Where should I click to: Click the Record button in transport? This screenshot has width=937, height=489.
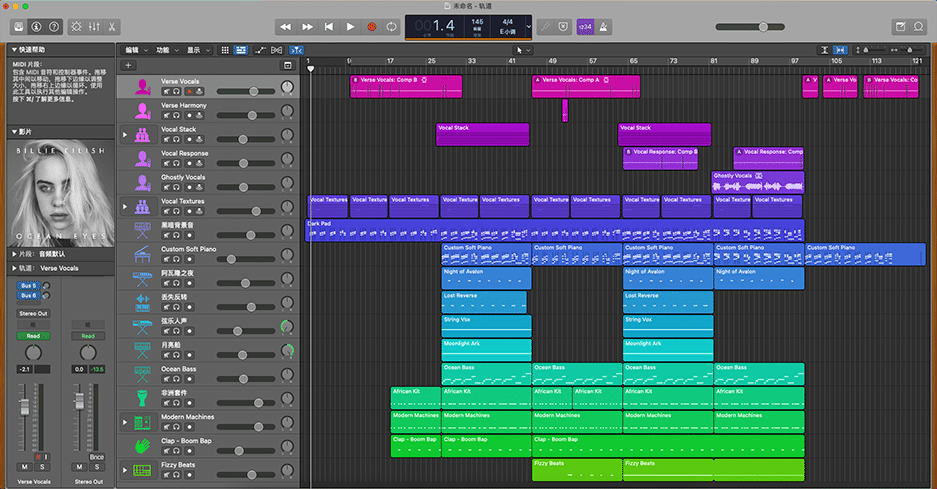[372, 26]
